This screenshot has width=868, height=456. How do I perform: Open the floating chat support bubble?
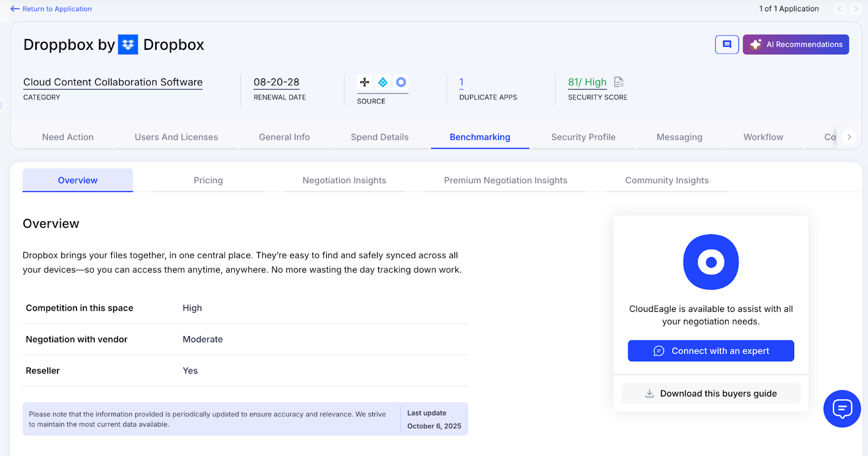click(x=842, y=409)
